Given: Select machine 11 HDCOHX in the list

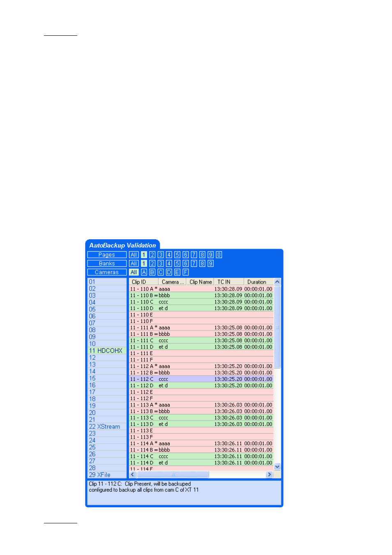Looking at the screenshot, I should coord(107,351).
